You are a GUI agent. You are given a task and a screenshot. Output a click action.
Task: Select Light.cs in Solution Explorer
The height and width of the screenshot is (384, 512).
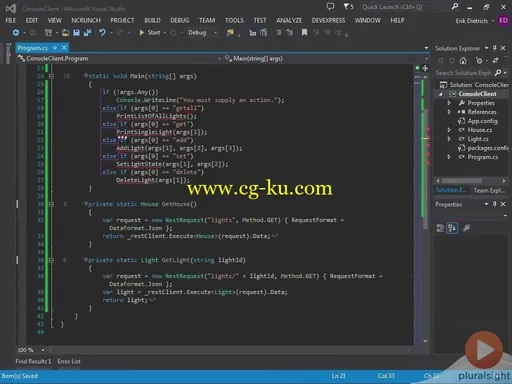(478, 139)
